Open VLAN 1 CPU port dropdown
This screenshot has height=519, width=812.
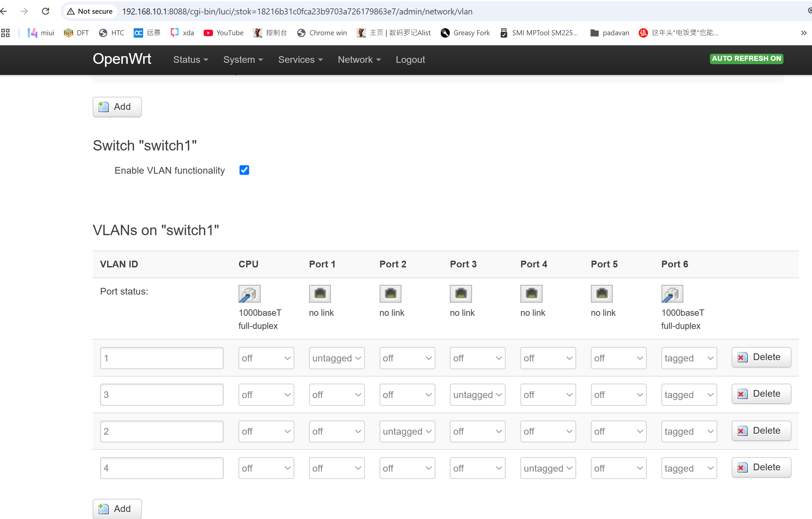266,358
